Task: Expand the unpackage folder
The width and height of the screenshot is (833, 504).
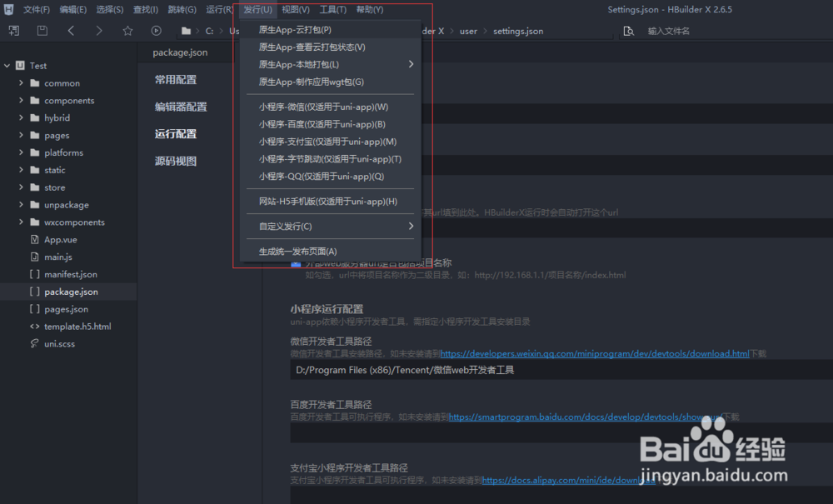Action: click(21, 204)
